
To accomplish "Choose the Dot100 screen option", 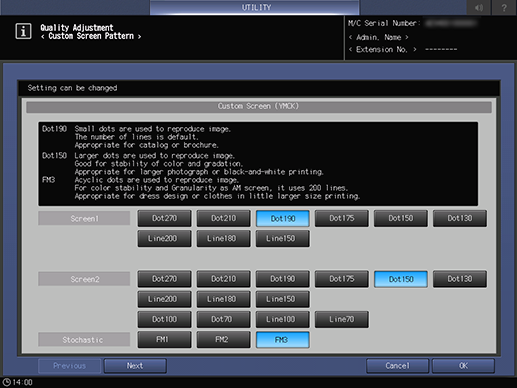I will [164, 319].
